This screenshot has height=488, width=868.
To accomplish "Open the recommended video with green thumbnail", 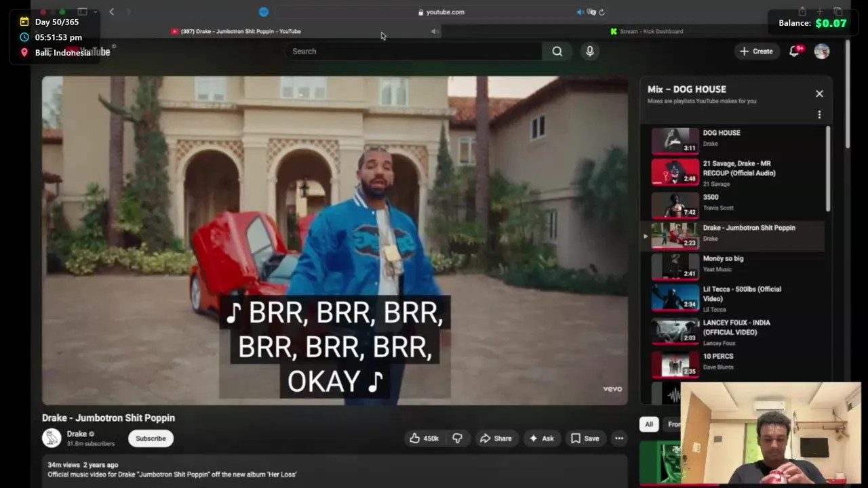I will [x=659, y=464].
